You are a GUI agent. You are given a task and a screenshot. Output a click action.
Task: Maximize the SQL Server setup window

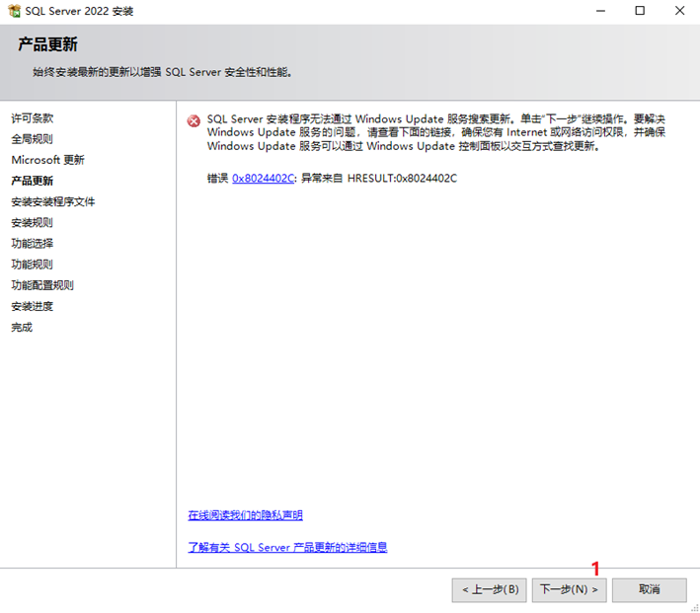pos(640,11)
